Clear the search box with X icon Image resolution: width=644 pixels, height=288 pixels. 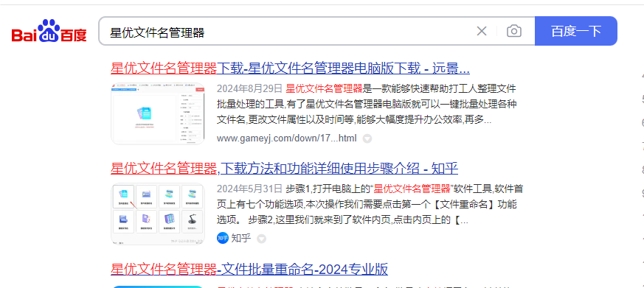point(482,31)
